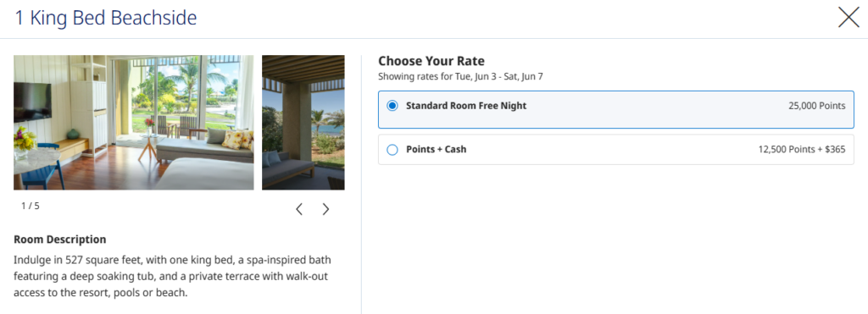Screen dimensions: 868x314
Task: Click the Standard Room Free Night label
Action: click(x=466, y=106)
